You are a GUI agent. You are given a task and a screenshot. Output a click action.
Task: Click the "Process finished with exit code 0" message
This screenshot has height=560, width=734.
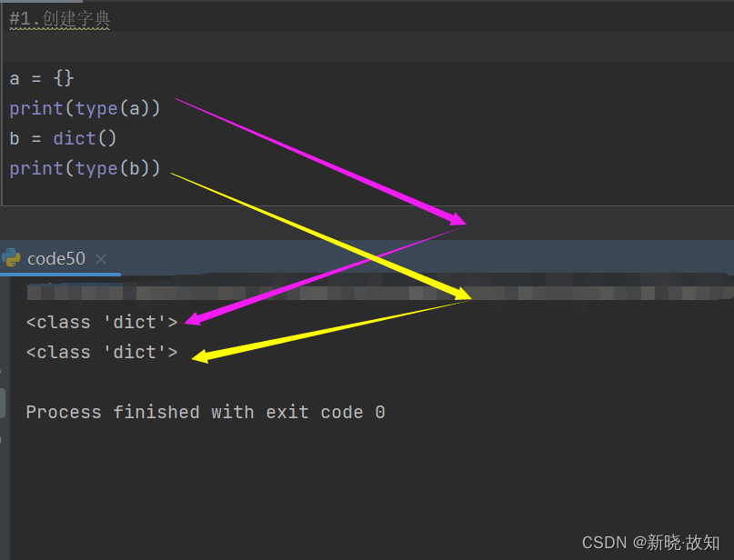(206, 413)
